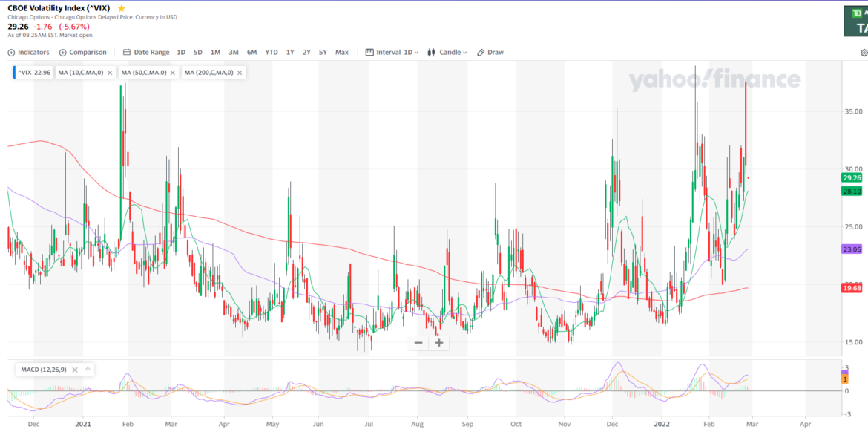The height and width of the screenshot is (432, 868).
Task: Switch chart to YTD range
Action: coord(271,52)
